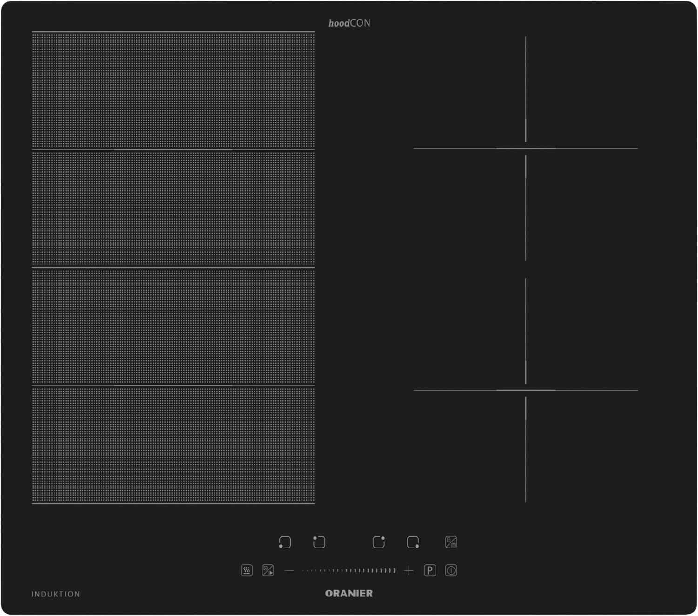This screenshot has width=698, height=616.
Task: Tap the third flex zone from the rear
Action: pos(173,326)
